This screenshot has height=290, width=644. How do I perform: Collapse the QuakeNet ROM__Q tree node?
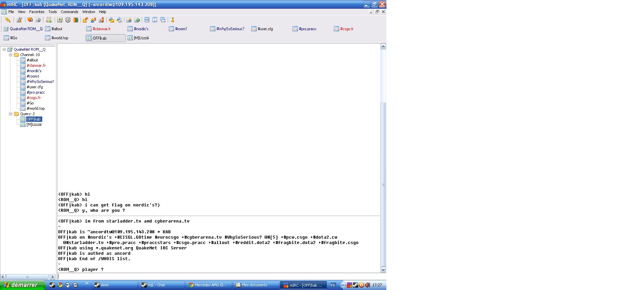[4, 49]
